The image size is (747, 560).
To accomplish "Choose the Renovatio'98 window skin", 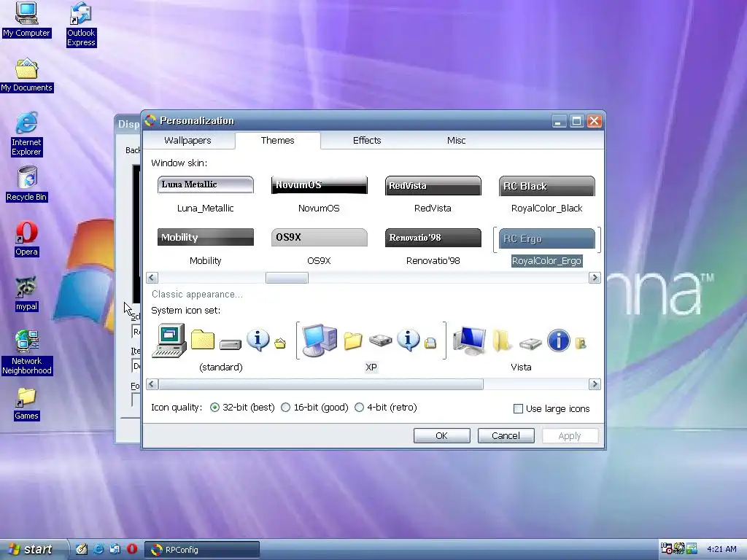I will (x=433, y=246).
